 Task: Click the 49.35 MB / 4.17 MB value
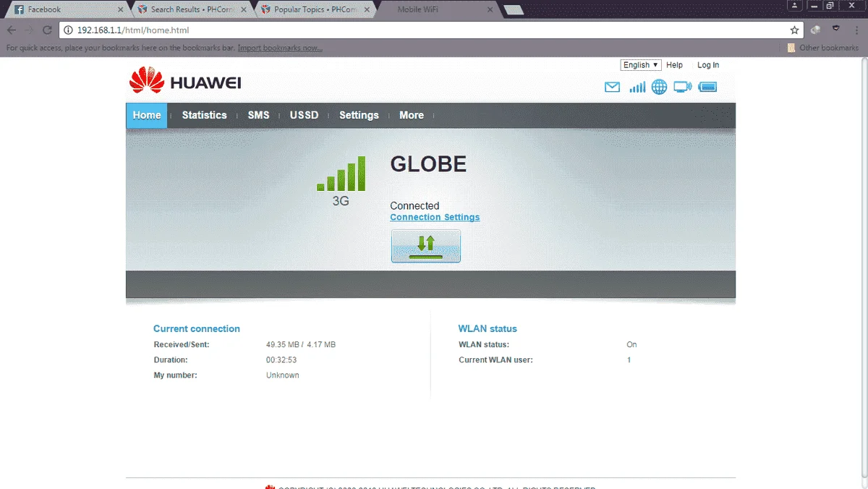pos(301,345)
